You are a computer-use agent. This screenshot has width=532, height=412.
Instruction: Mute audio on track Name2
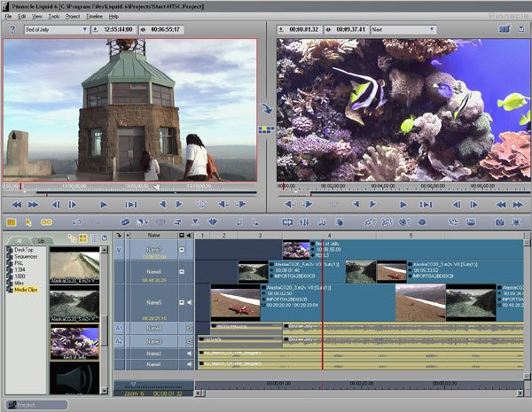(190, 354)
